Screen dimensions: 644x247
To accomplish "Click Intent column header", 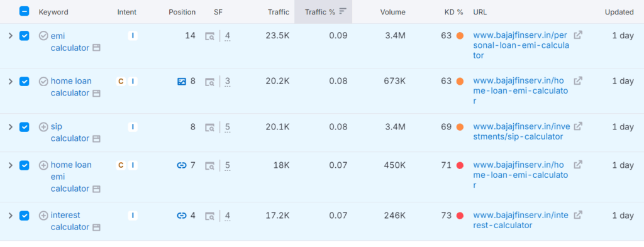I will (x=127, y=12).
